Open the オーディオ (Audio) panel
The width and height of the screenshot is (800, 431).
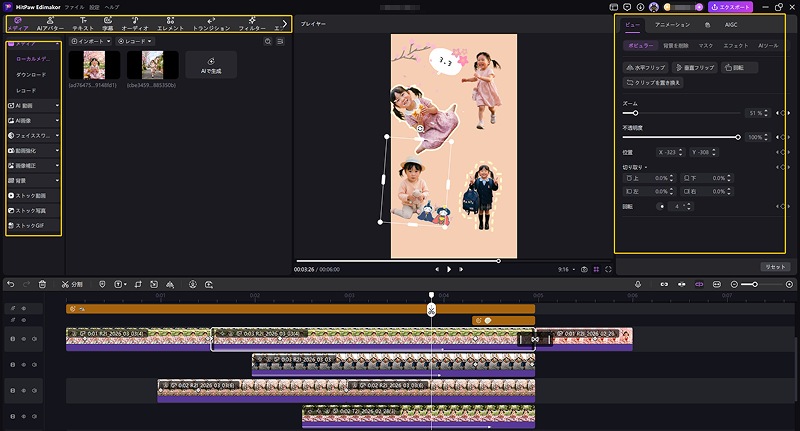(135, 24)
